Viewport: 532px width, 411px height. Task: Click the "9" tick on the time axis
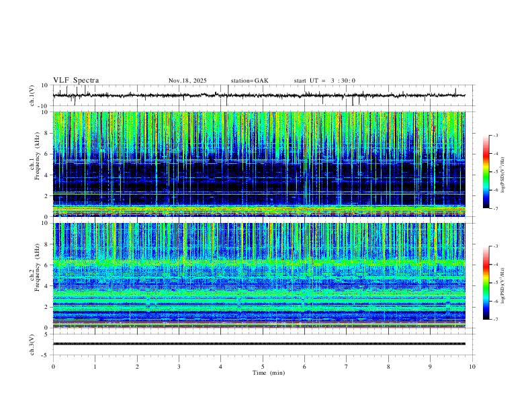[430, 367]
